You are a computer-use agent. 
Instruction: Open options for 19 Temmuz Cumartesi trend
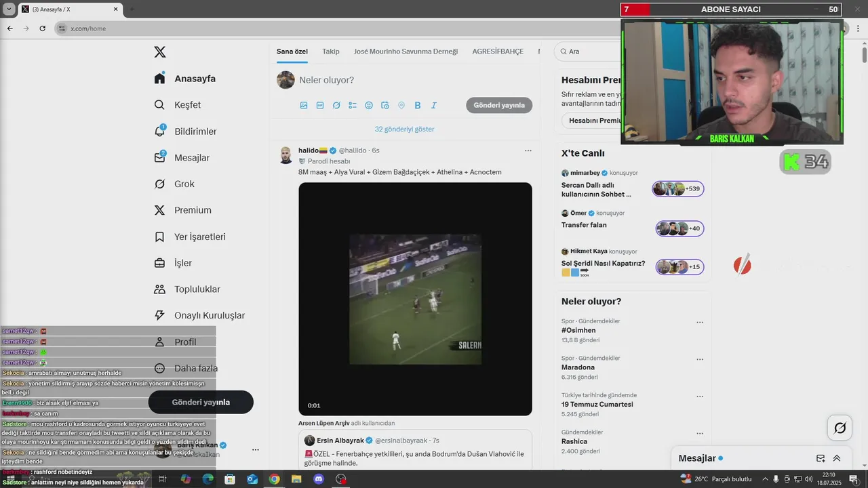700,396
